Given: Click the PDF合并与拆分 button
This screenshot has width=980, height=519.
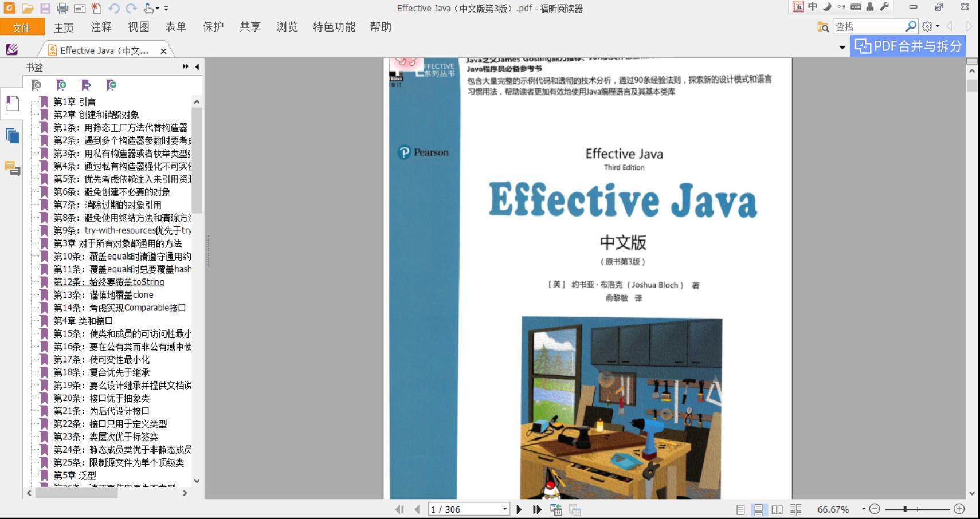Looking at the screenshot, I should pos(908,46).
